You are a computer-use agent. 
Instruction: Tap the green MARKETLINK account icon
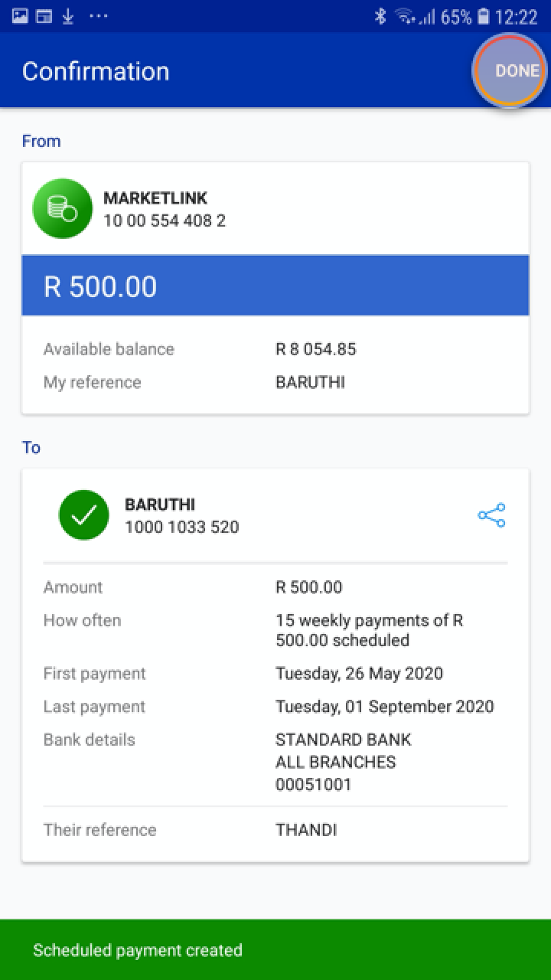tap(63, 208)
